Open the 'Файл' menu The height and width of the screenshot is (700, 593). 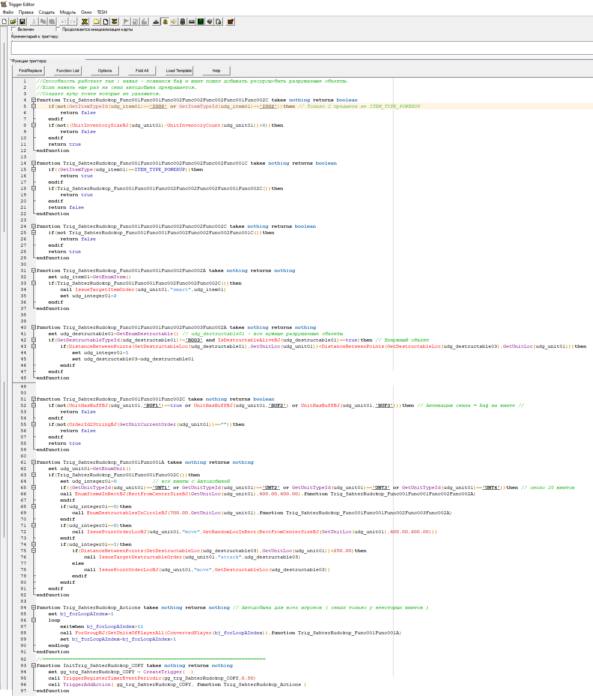click(x=8, y=12)
